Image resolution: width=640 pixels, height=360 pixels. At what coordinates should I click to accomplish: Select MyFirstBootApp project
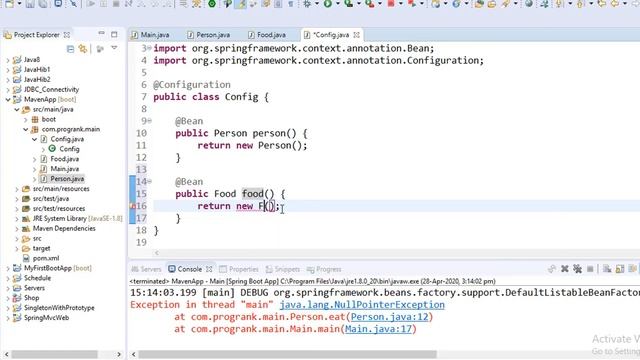(x=57, y=268)
